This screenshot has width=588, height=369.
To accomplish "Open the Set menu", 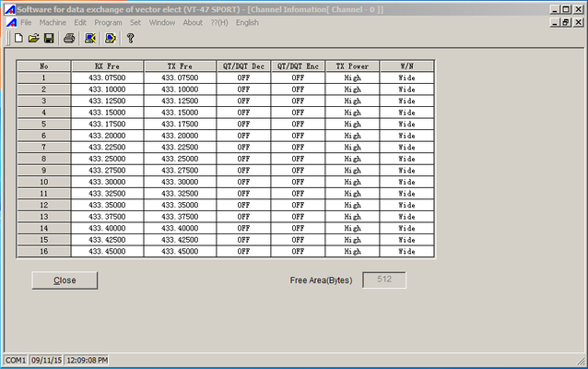I will (135, 22).
